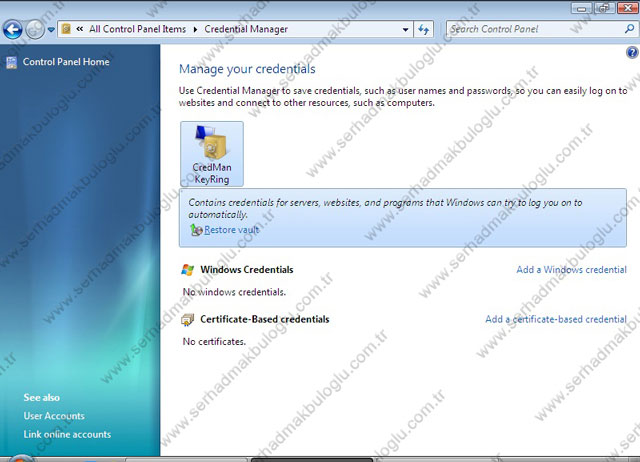Open the arrow after All Control Panel Items
The height and width of the screenshot is (462, 640).
[196, 29]
